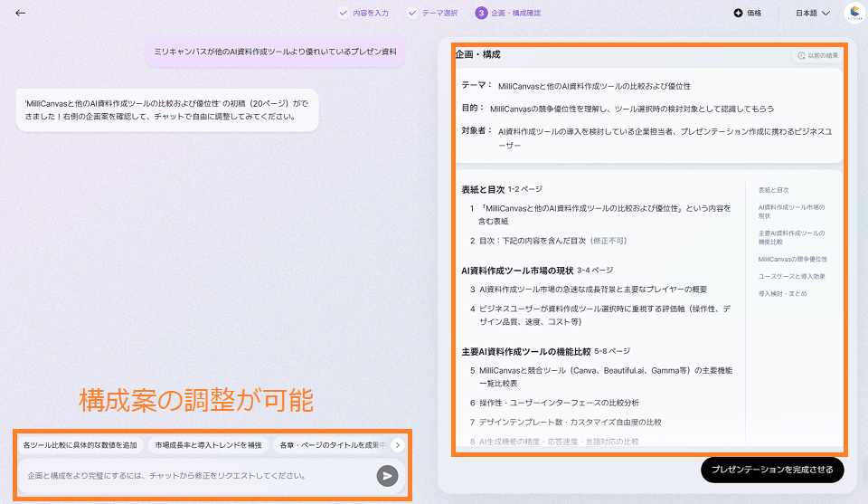This screenshot has height=504, width=868.
Task: Click プレゼンテーションを完成させる button
Action: pos(772,470)
